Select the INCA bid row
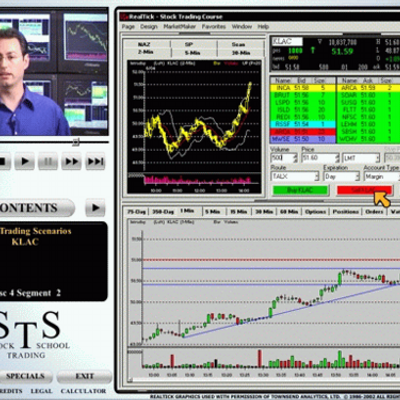The image size is (400, 400). [302, 88]
